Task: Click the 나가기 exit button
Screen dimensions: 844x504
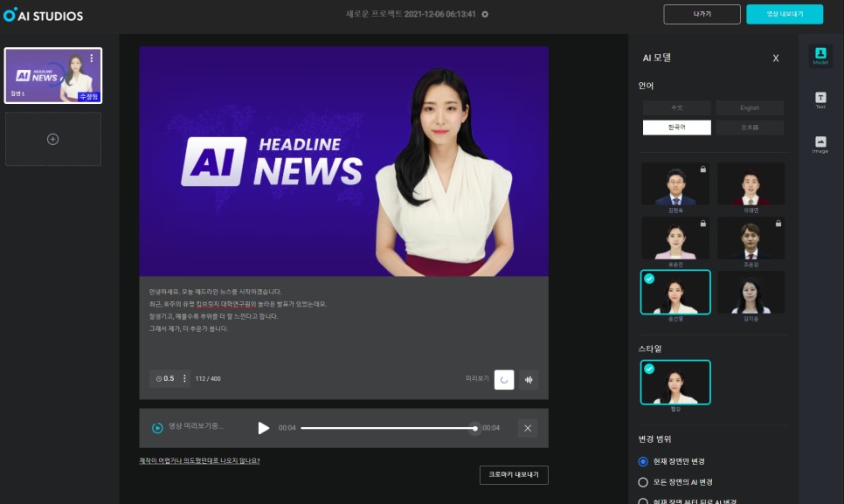Action: (702, 15)
